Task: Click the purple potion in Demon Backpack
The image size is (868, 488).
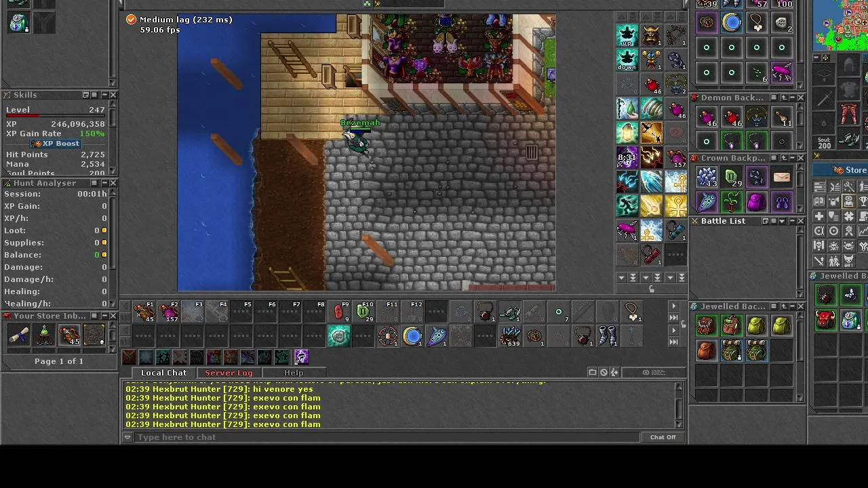Action: click(x=707, y=118)
